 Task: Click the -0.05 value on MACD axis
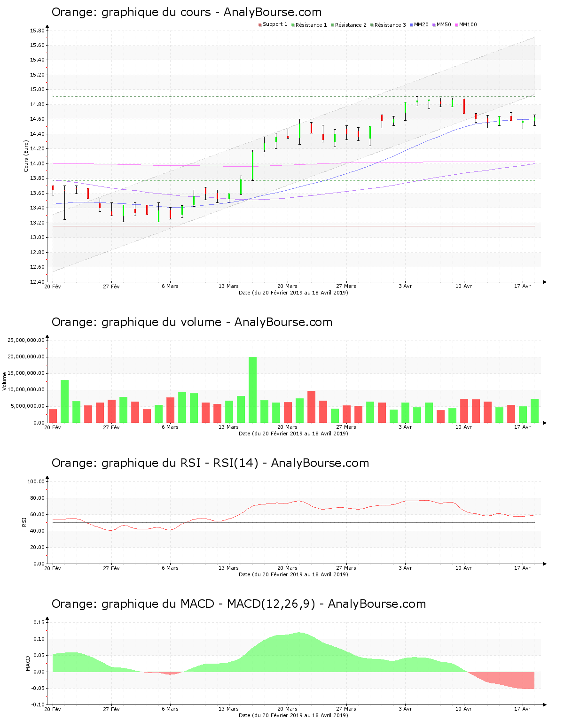pos(38,688)
